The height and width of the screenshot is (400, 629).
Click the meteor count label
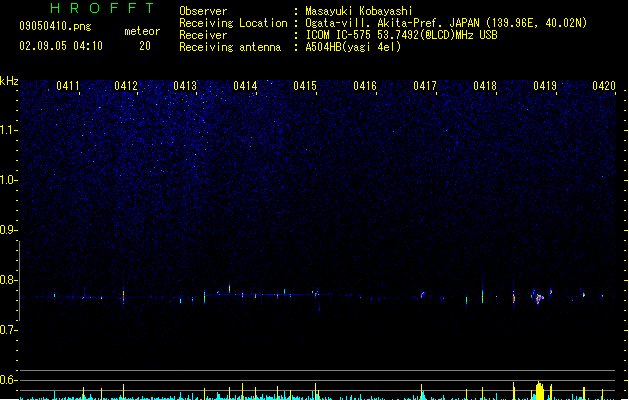[142, 31]
